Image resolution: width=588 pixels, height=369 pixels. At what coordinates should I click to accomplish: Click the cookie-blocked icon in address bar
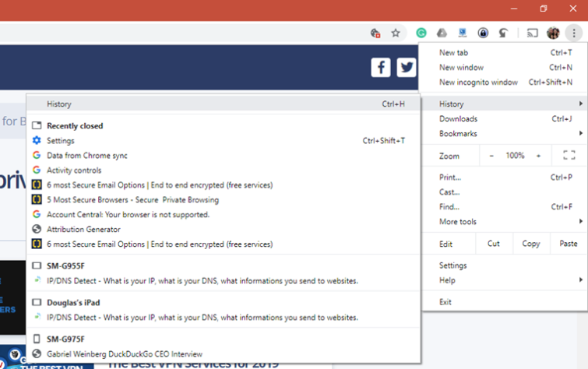[x=375, y=33]
